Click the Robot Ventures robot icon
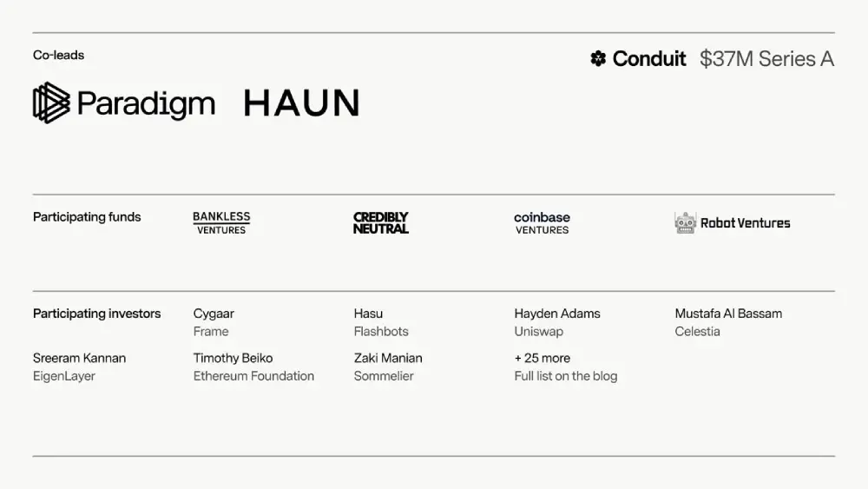Screen dimensions: 868x489 (685, 223)
